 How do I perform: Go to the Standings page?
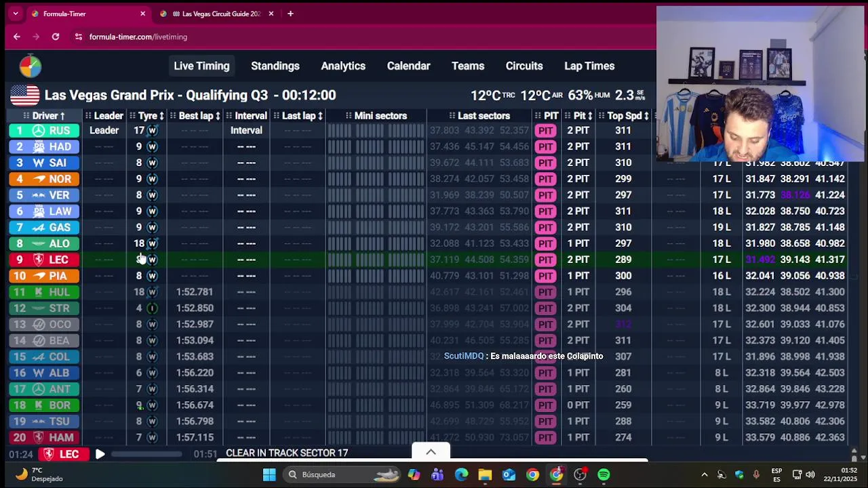[x=275, y=66]
